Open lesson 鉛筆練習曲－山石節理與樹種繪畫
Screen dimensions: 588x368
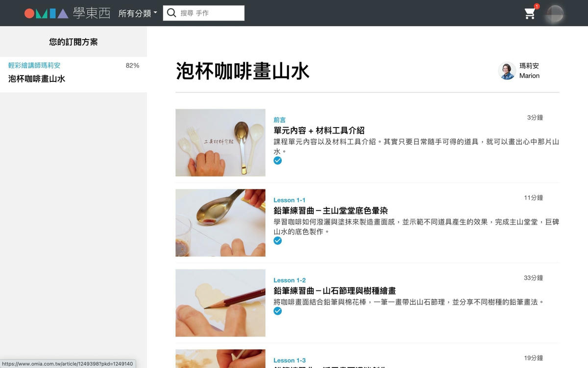(x=335, y=291)
